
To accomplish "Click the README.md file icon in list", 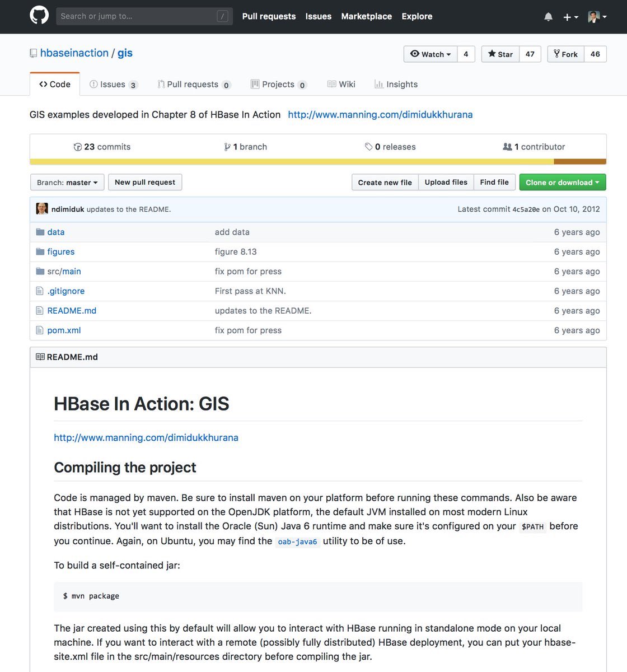I will point(39,310).
